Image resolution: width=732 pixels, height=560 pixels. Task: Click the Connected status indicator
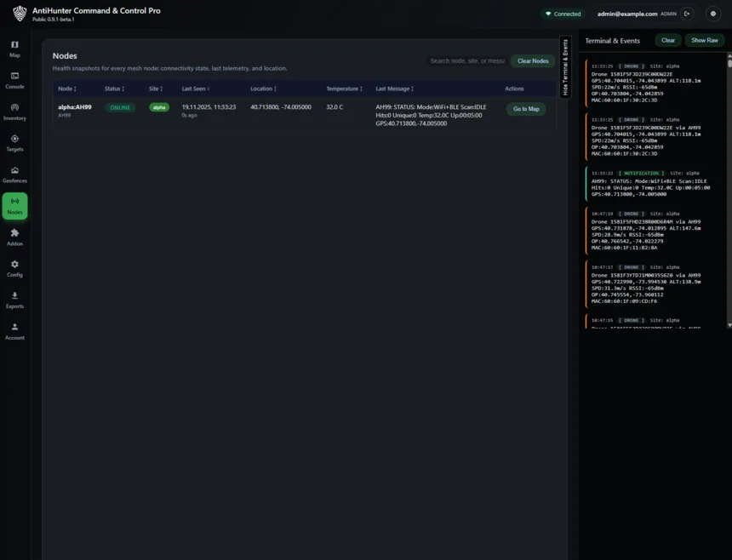563,14
